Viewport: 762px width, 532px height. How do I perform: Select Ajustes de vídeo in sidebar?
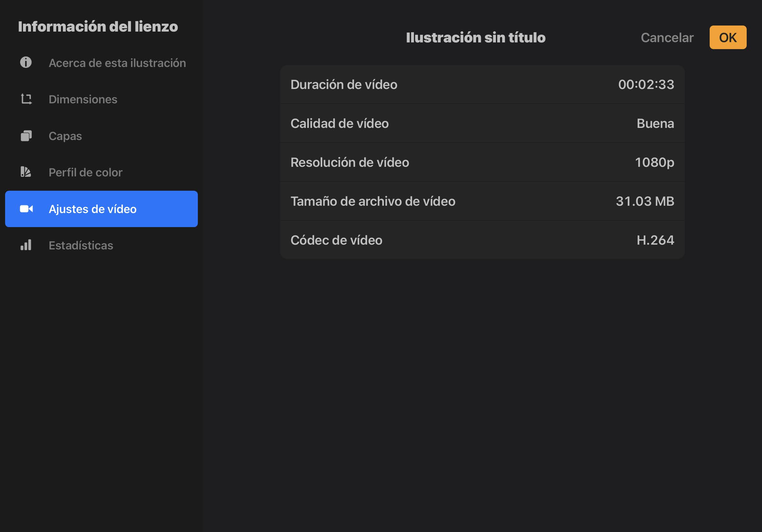tap(101, 209)
